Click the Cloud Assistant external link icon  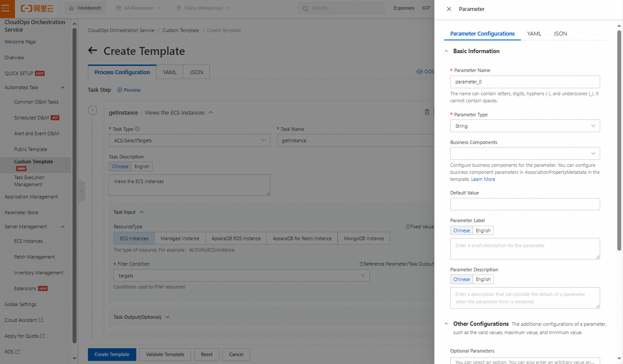click(41, 320)
